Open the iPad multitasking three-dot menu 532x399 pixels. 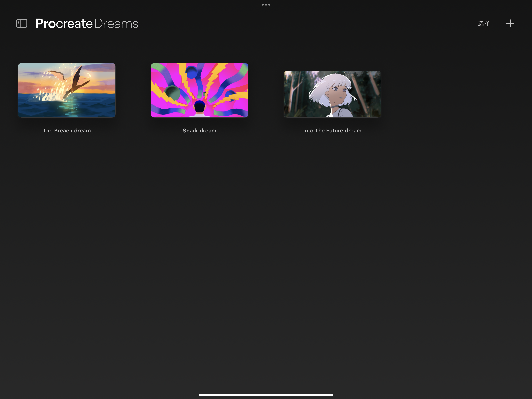tap(266, 4)
